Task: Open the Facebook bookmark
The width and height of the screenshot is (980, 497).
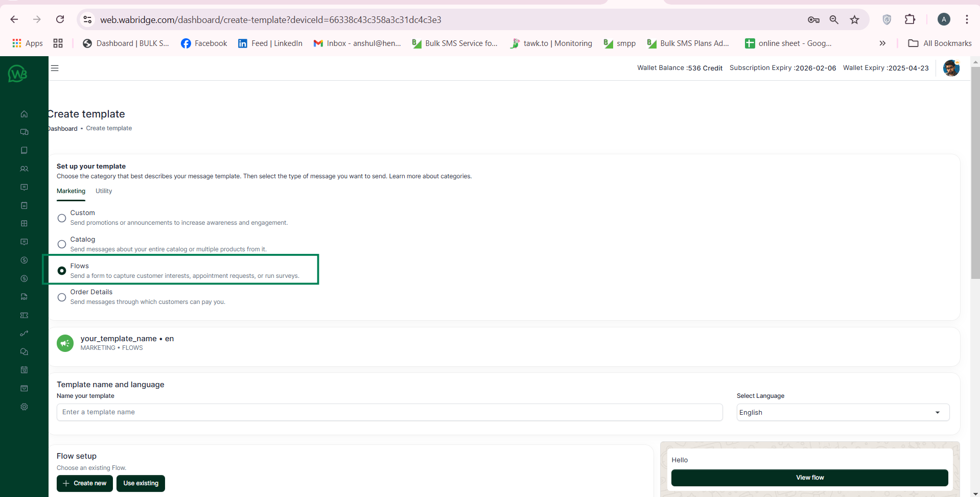Action: 204,43
